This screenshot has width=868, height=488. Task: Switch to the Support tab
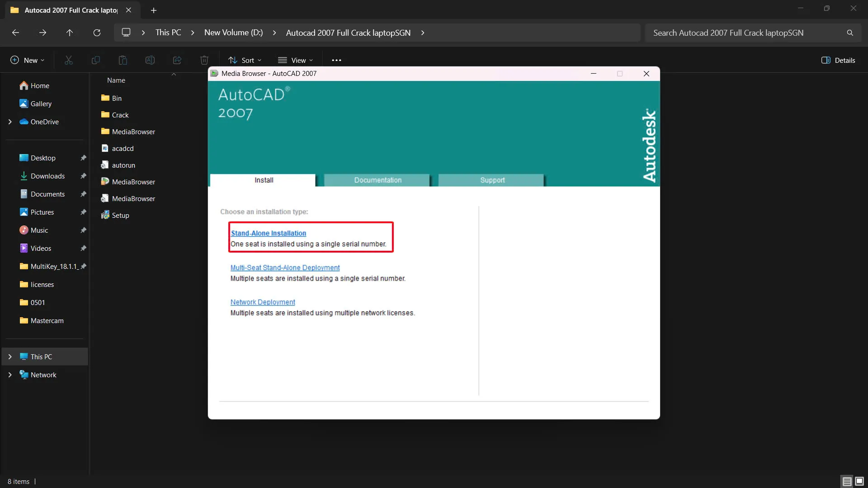pos(491,180)
